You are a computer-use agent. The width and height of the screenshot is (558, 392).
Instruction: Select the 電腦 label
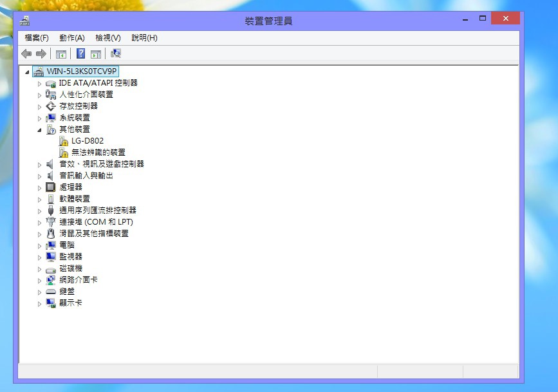pyautogui.click(x=67, y=245)
